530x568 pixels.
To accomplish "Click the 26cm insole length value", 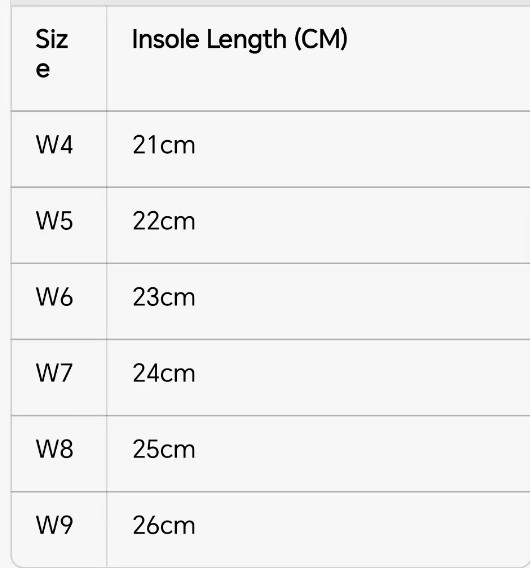I will [164, 525].
